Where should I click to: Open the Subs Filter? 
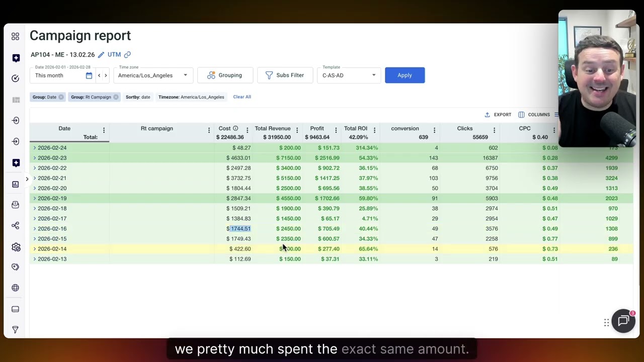(x=285, y=75)
